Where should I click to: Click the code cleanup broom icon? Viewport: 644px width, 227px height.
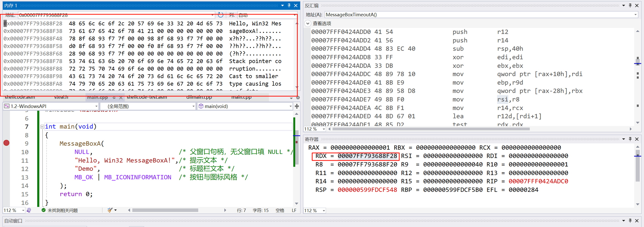110,210
